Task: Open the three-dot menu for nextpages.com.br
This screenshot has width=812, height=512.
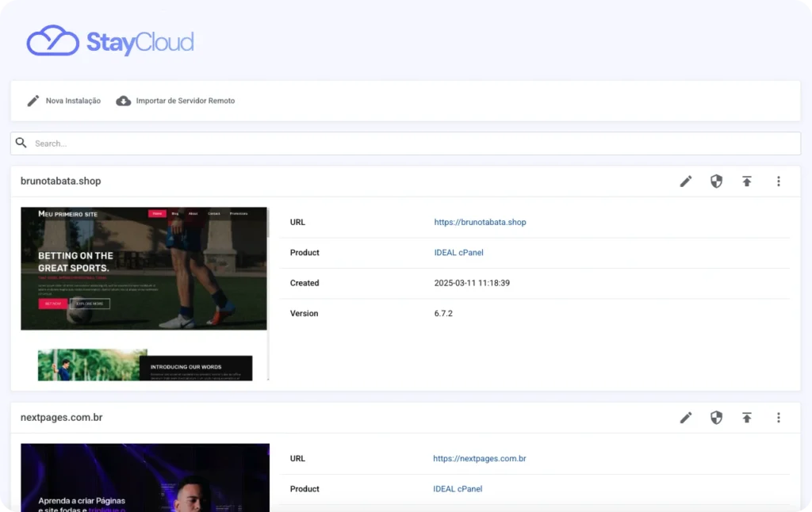Action: [x=779, y=417]
